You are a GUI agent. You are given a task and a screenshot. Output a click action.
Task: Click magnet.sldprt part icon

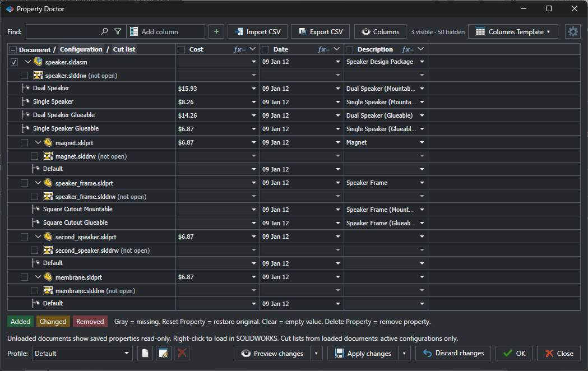(x=48, y=142)
